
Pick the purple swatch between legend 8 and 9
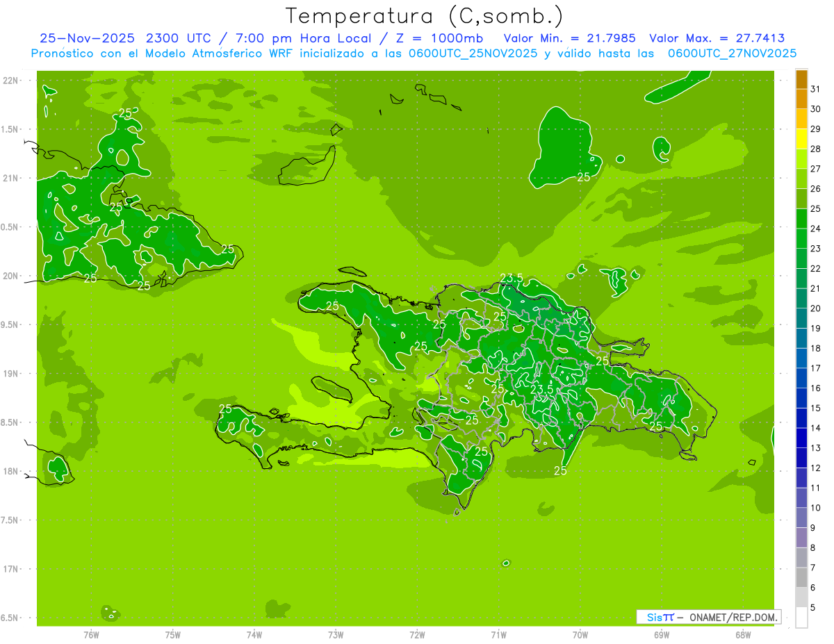click(x=801, y=538)
